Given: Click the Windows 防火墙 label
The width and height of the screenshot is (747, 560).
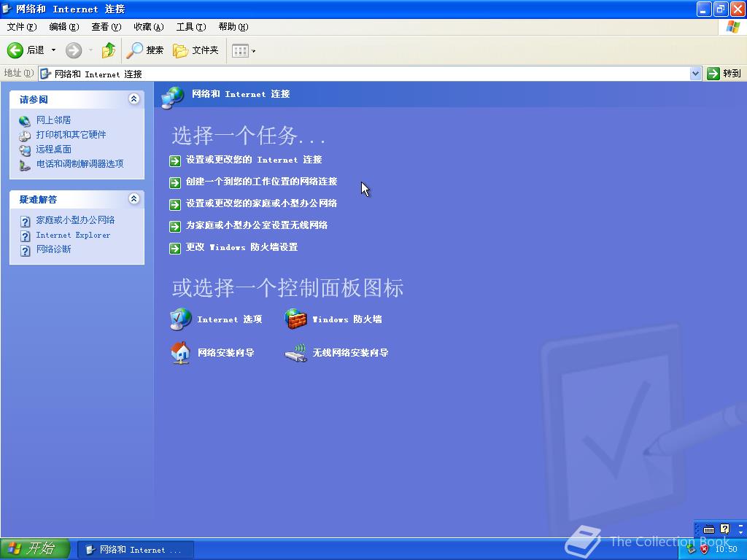Looking at the screenshot, I should (x=347, y=319).
